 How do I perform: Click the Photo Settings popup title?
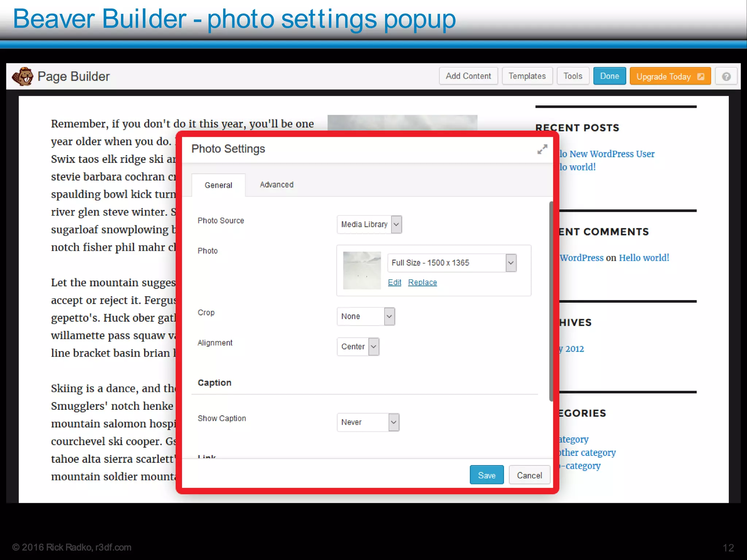point(228,149)
